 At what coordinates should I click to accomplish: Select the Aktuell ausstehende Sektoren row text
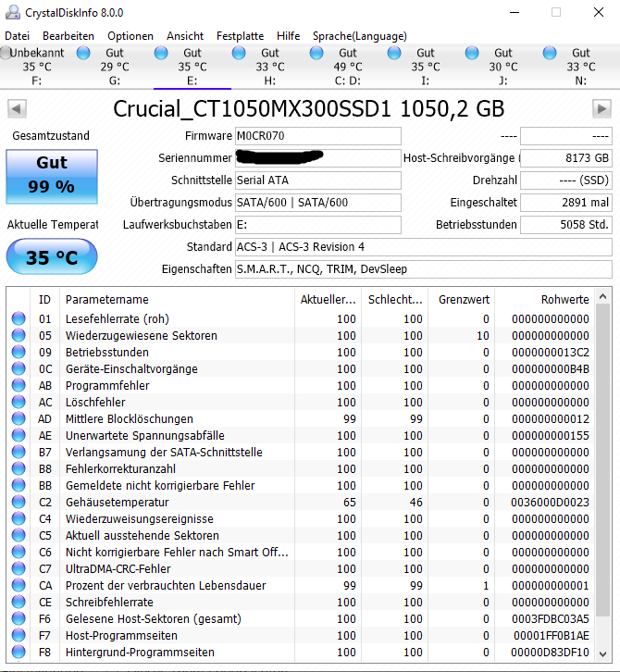tap(142, 536)
